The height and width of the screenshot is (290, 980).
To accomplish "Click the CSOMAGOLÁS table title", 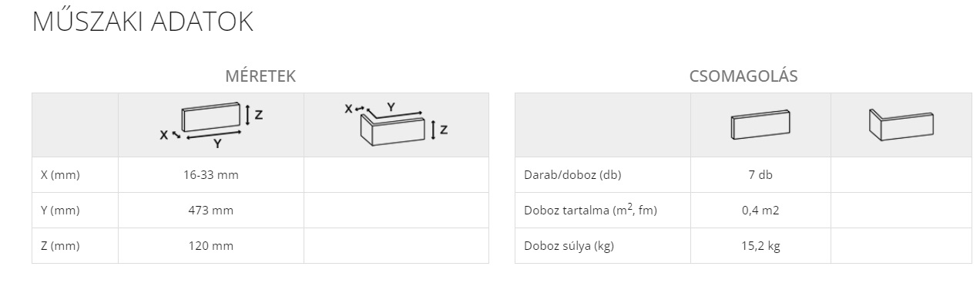I will coord(743,76).
